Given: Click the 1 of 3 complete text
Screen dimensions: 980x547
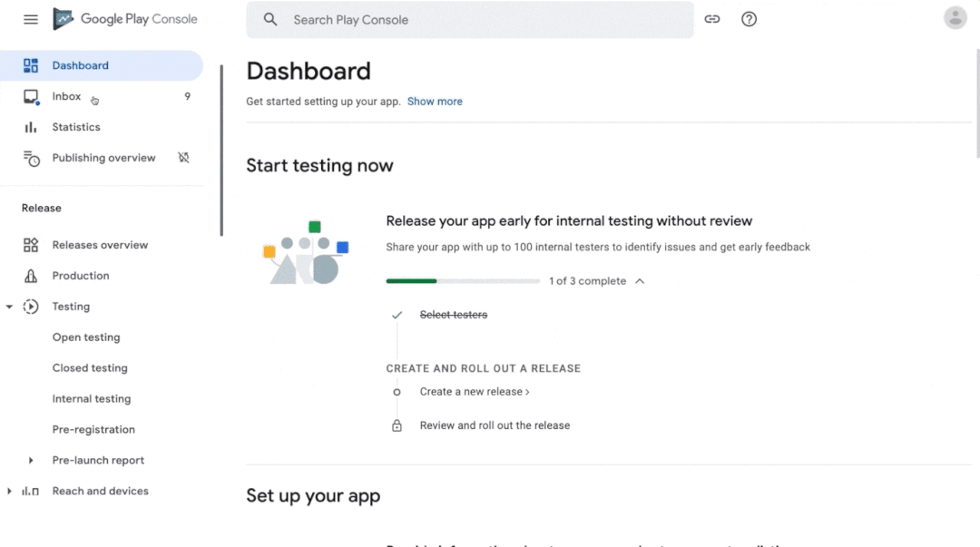Looking at the screenshot, I should [x=587, y=281].
